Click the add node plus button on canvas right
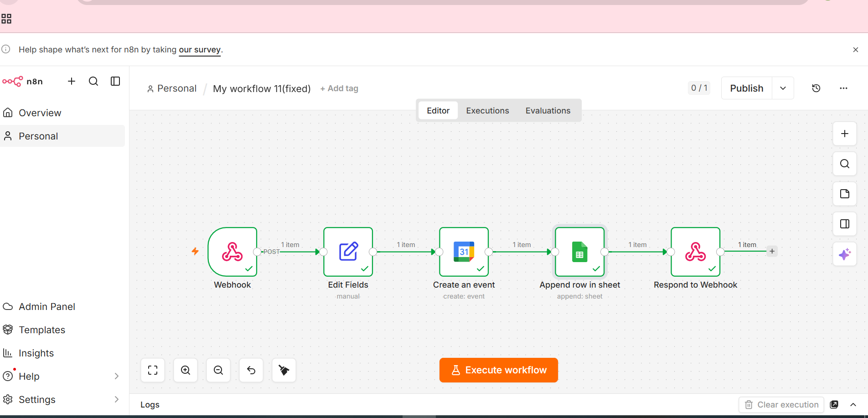 [845, 134]
